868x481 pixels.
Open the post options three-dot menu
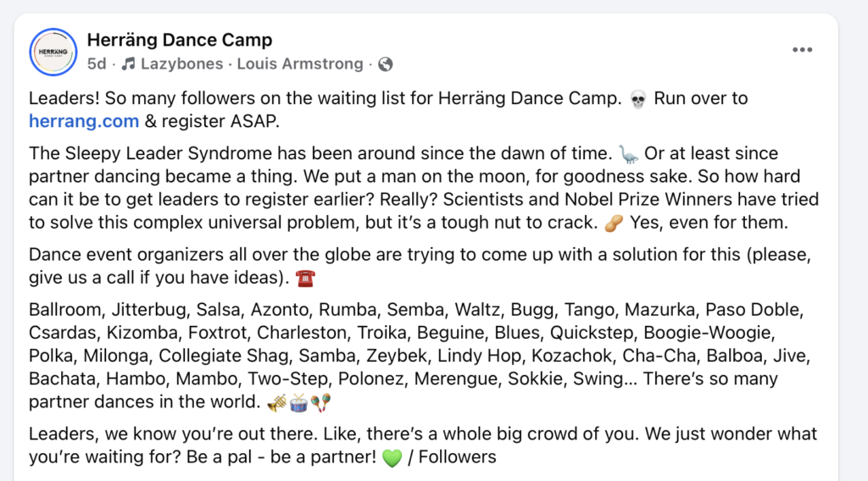coord(802,50)
